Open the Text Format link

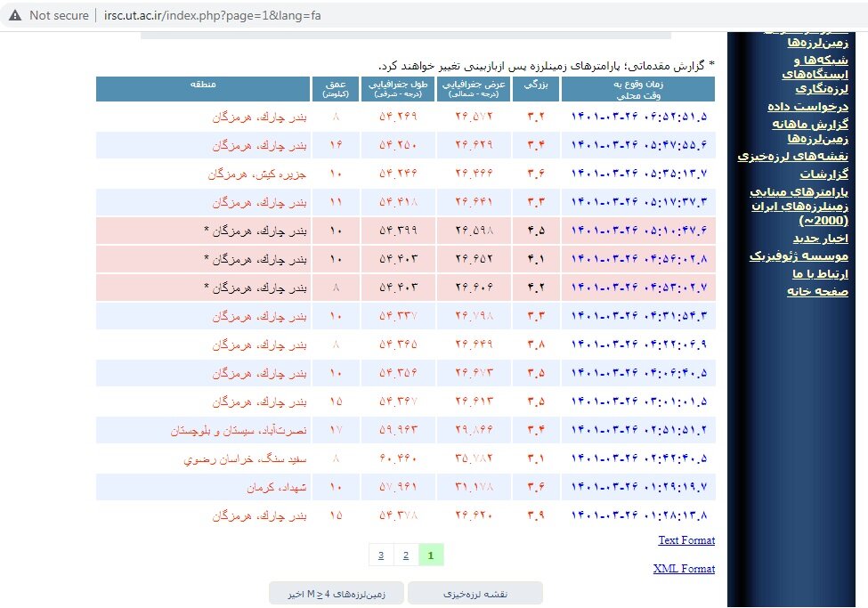tap(685, 540)
